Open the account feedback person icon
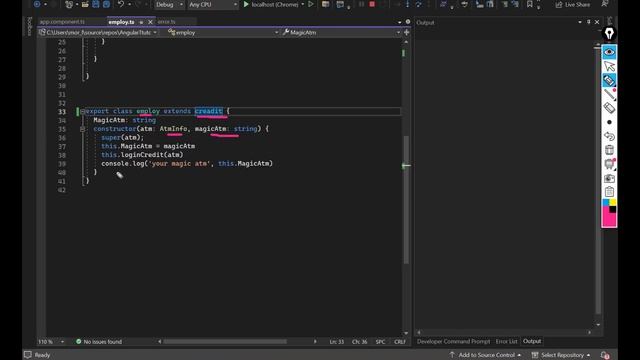 pos(605,4)
